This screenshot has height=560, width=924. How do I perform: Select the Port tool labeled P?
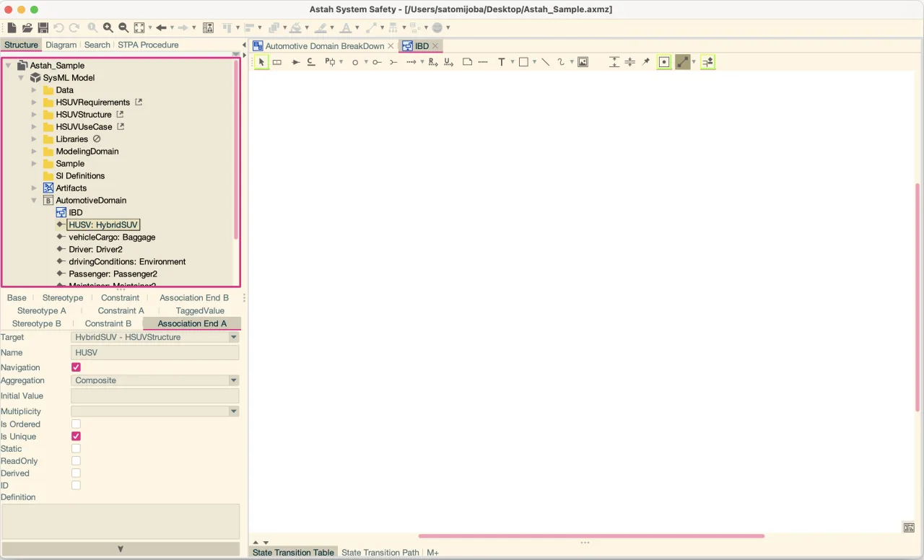(x=329, y=62)
